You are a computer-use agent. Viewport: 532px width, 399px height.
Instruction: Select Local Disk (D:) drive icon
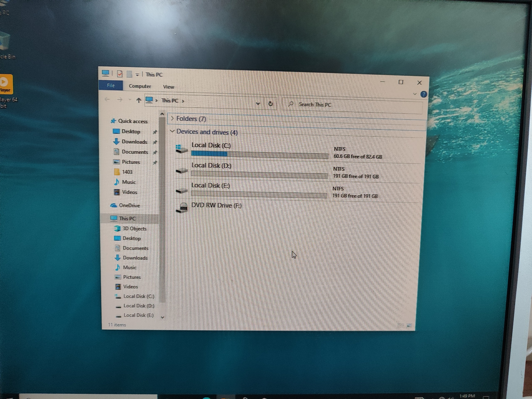[x=182, y=171]
